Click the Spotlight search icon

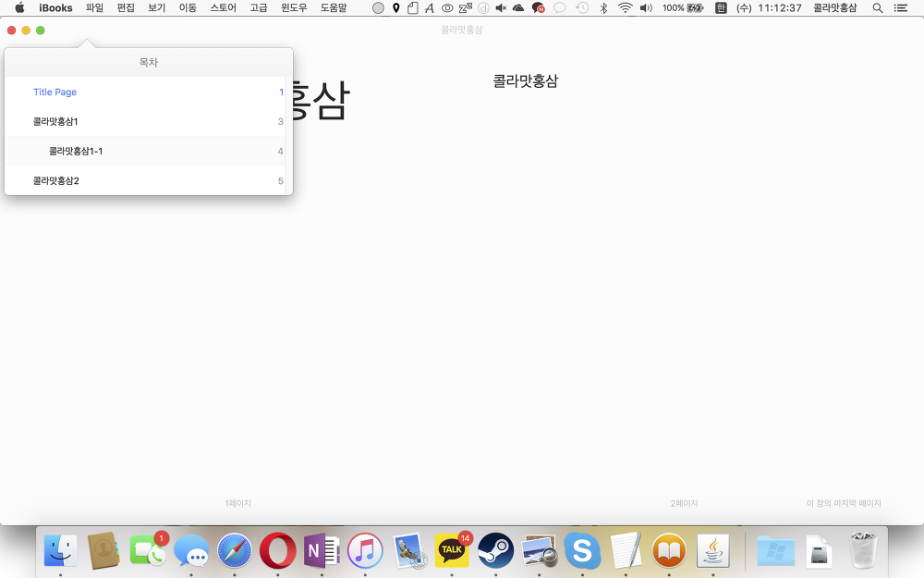pos(877,7)
